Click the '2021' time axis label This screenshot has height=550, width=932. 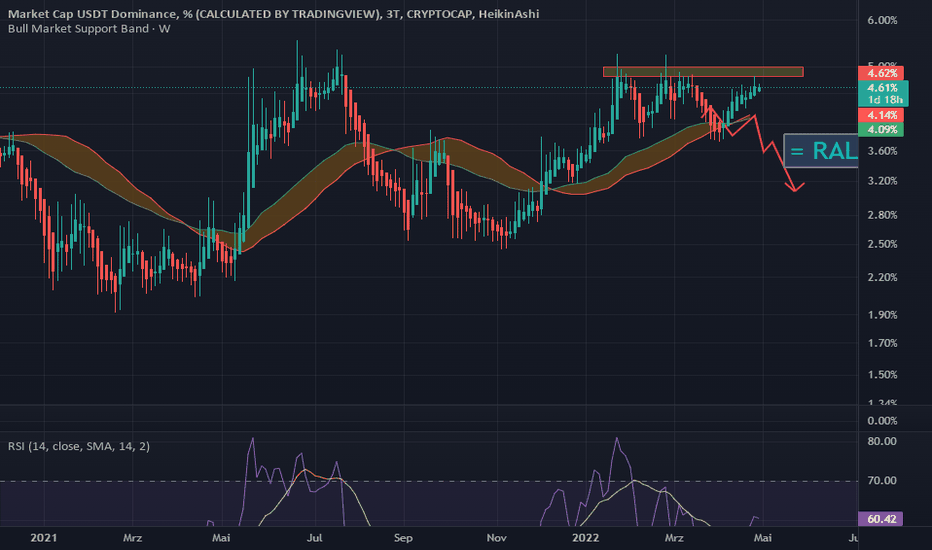(x=43, y=538)
